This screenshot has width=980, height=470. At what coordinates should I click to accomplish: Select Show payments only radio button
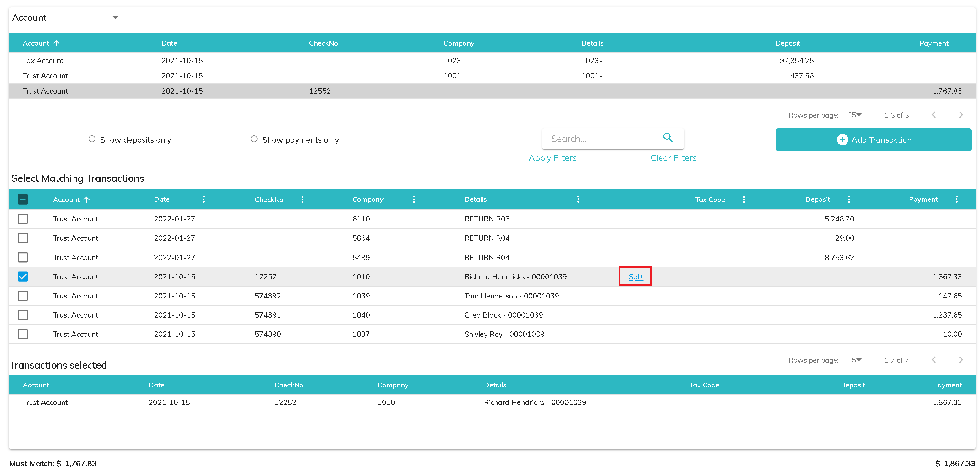[254, 139]
